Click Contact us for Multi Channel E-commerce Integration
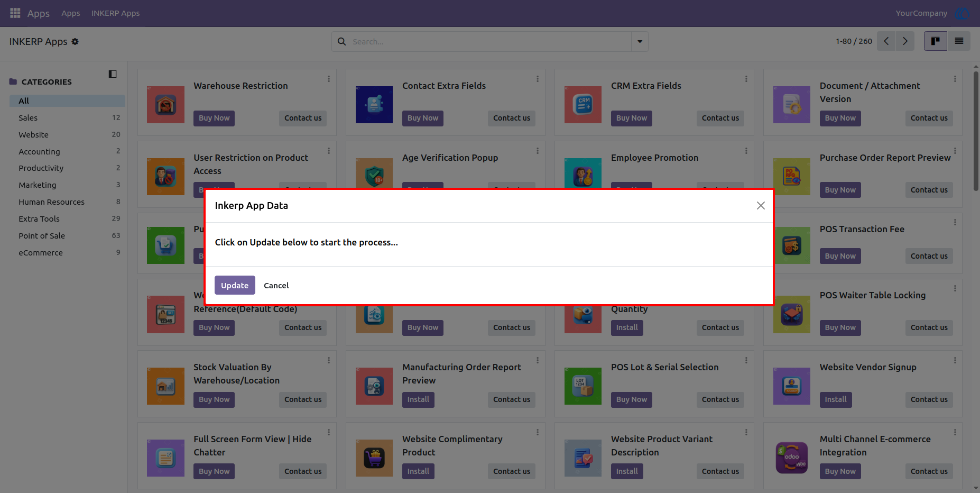This screenshot has height=493, width=980. point(929,471)
